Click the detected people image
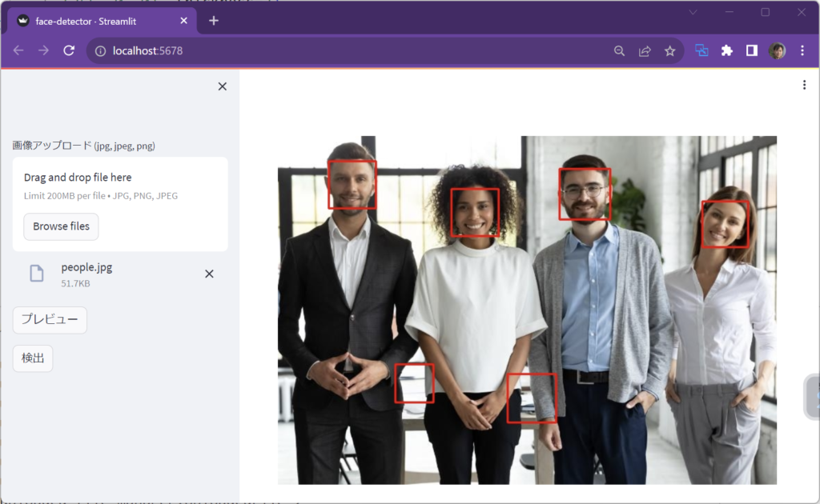This screenshot has width=820, height=504. pyautogui.click(x=527, y=310)
